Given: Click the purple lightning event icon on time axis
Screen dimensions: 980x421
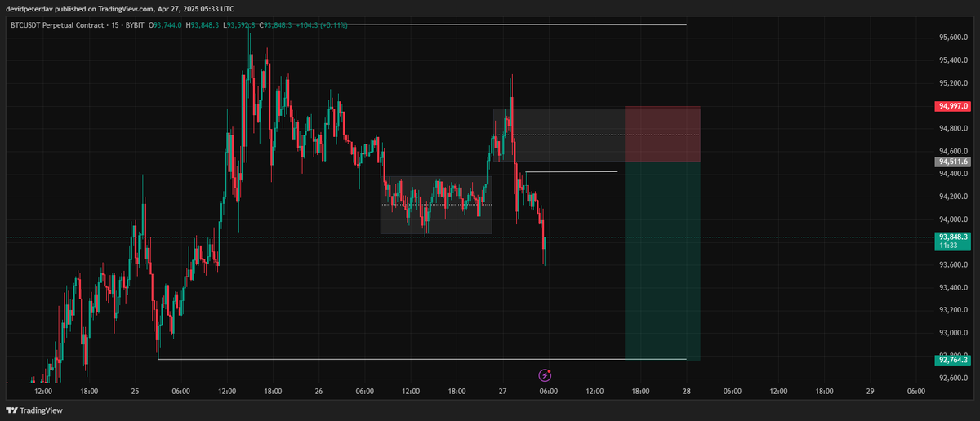Looking at the screenshot, I should 546,375.
